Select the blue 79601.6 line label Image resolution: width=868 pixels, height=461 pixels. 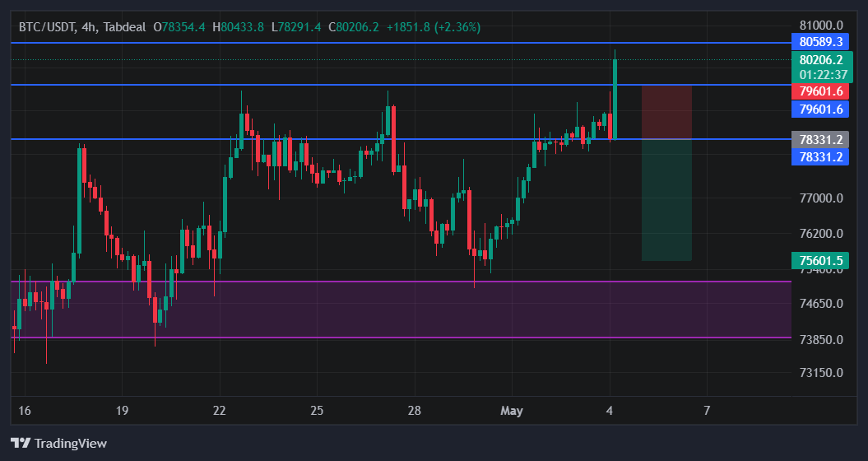click(x=819, y=109)
